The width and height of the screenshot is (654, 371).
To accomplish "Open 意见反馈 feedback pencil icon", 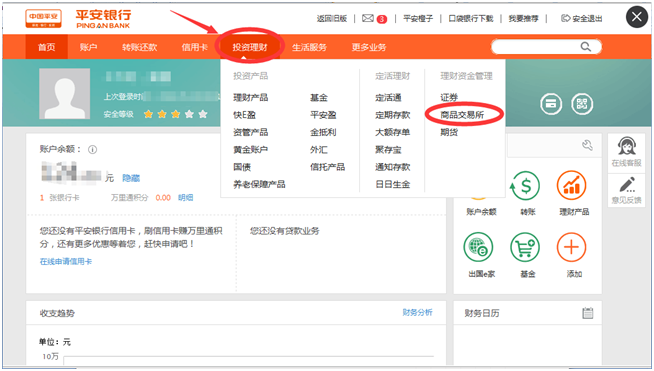I will pos(626,190).
